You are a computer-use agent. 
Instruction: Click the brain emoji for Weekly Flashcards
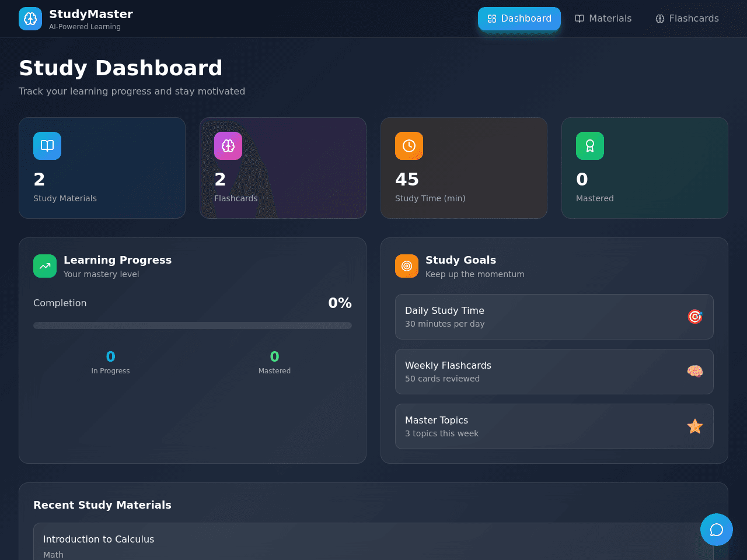(695, 372)
